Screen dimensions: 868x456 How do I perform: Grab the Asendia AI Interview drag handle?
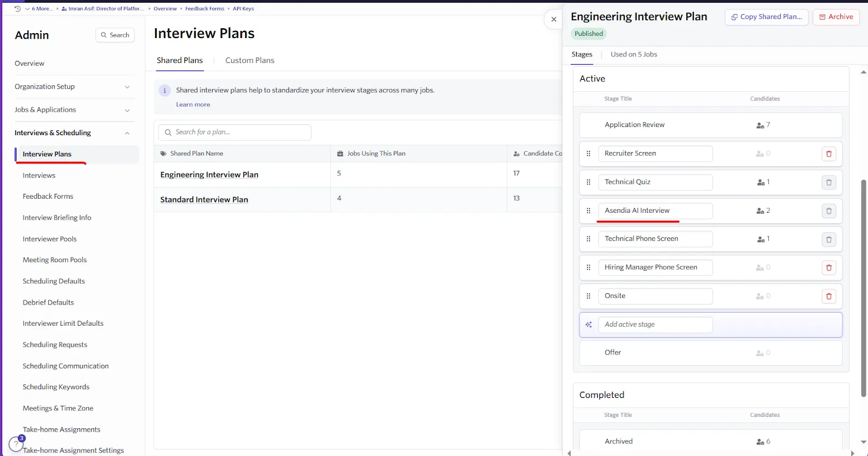tap(589, 211)
